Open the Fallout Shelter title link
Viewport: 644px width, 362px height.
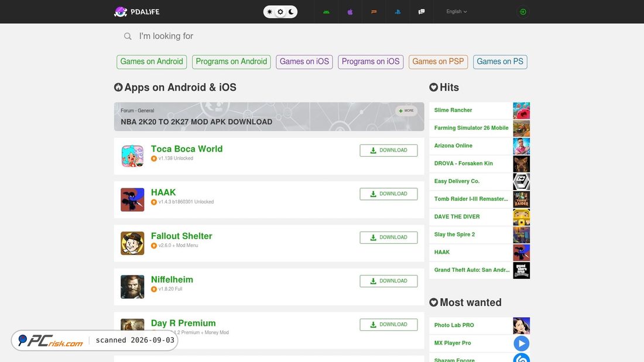pyautogui.click(x=181, y=236)
